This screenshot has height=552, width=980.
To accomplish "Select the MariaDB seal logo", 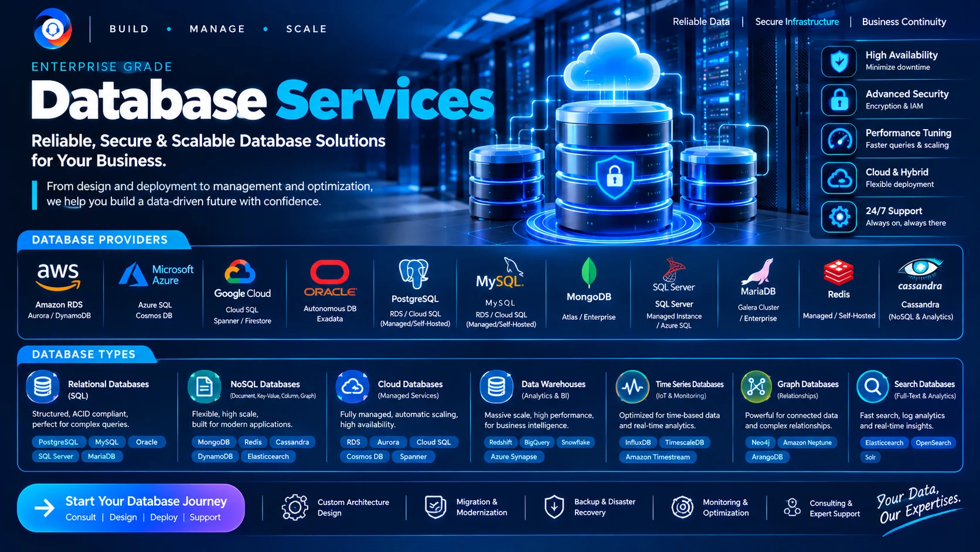I will [758, 272].
